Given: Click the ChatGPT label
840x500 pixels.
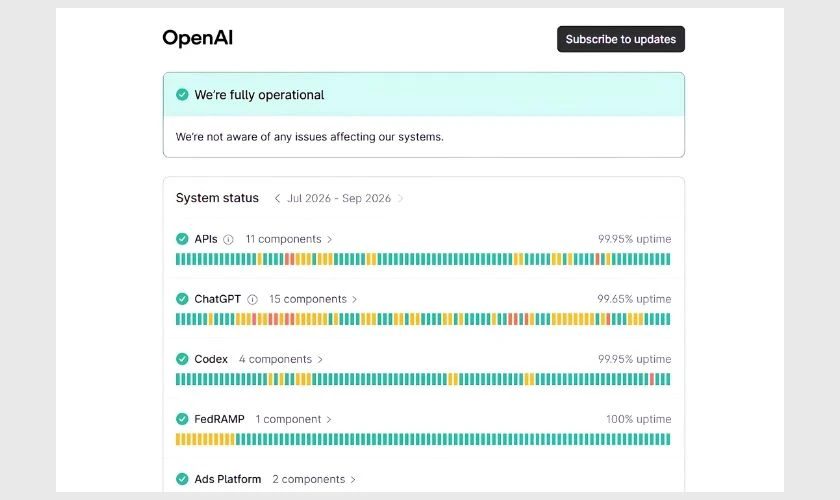Looking at the screenshot, I should pos(218,299).
